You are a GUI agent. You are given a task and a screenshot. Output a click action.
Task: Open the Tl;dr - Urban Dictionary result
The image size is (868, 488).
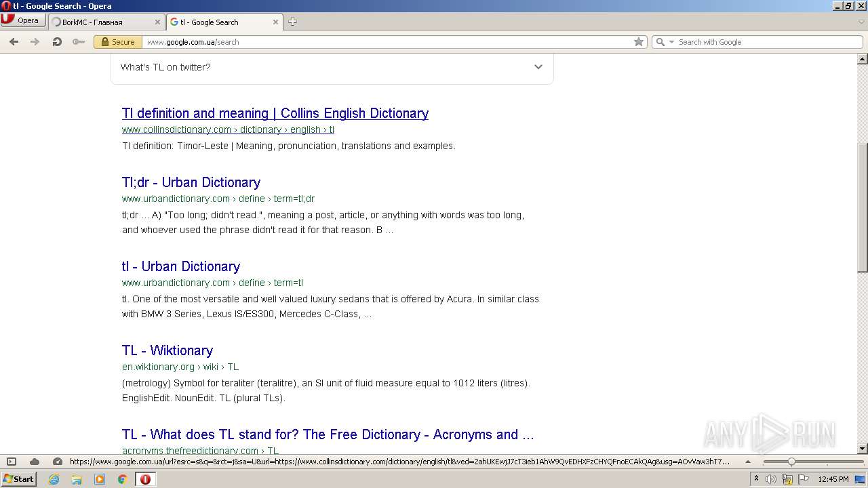point(191,182)
